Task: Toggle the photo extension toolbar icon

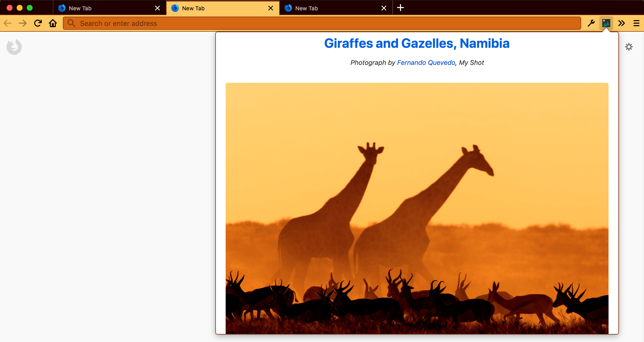Action: click(x=606, y=23)
